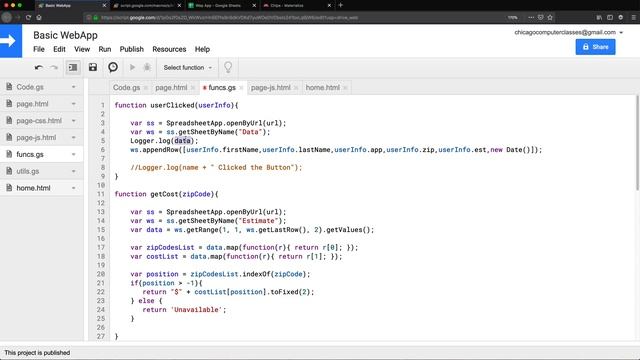Open current project's triggers clock icon

pos(113,67)
